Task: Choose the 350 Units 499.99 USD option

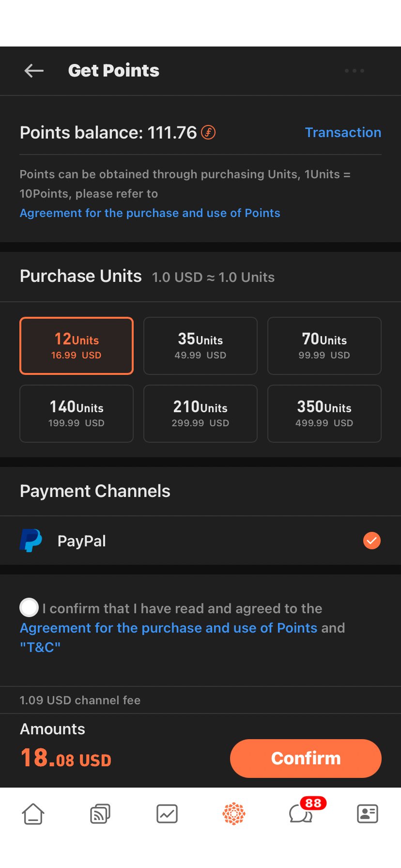Action: (324, 414)
